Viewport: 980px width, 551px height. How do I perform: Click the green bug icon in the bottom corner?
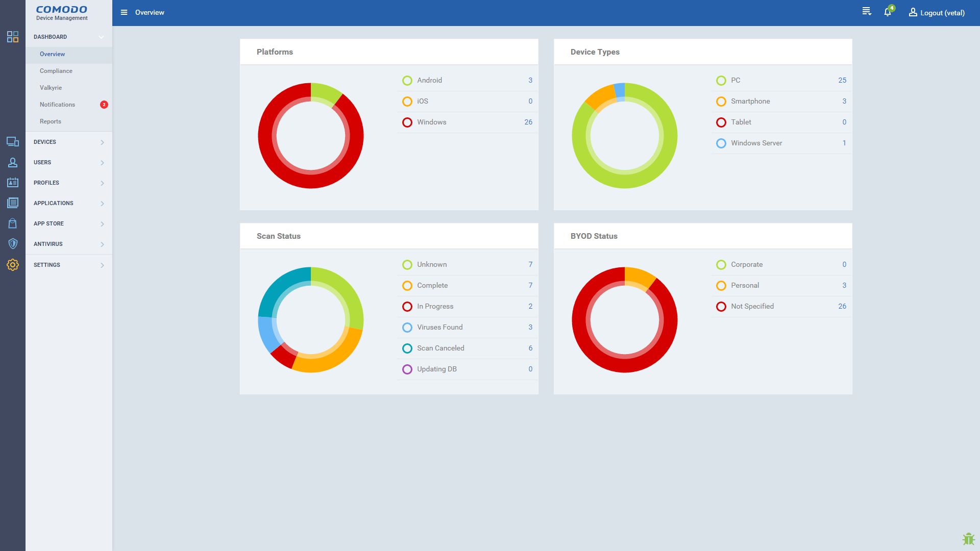(x=968, y=538)
